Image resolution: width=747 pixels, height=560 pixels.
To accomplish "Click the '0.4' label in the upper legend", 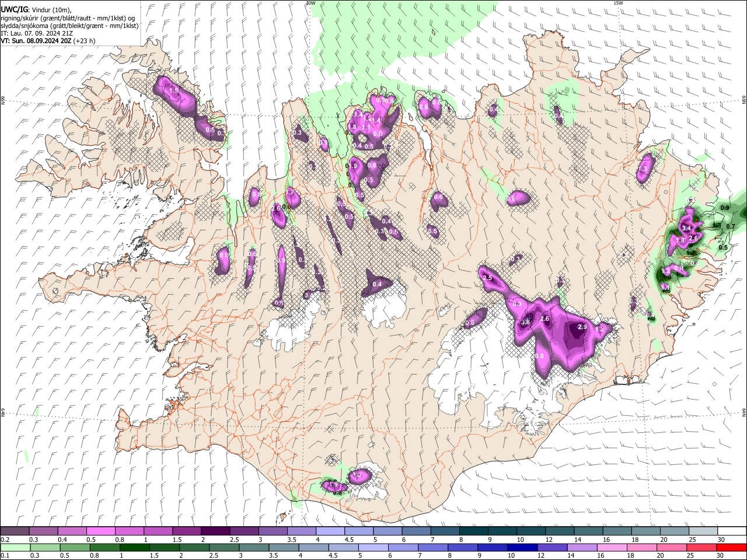I will [62, 540].
